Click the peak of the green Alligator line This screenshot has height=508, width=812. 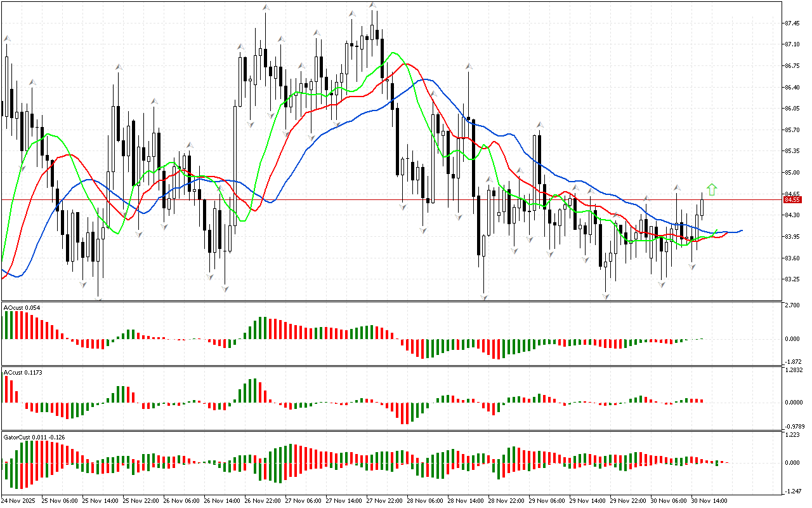393,53
